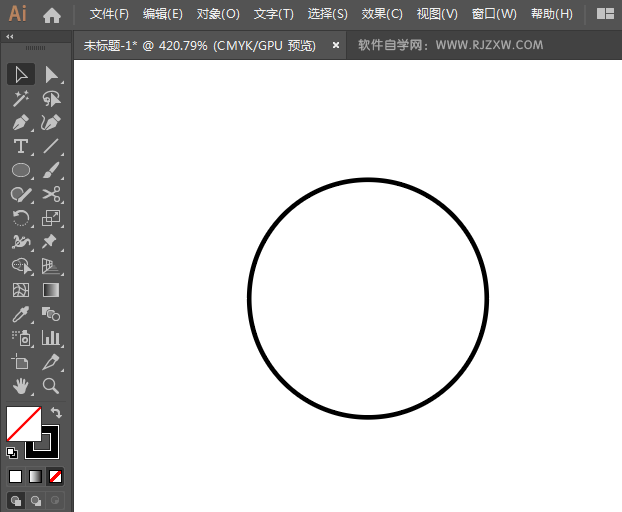622x512 pixels.
Task: Switch to Draw Normal mode
Action: point(16,500)
